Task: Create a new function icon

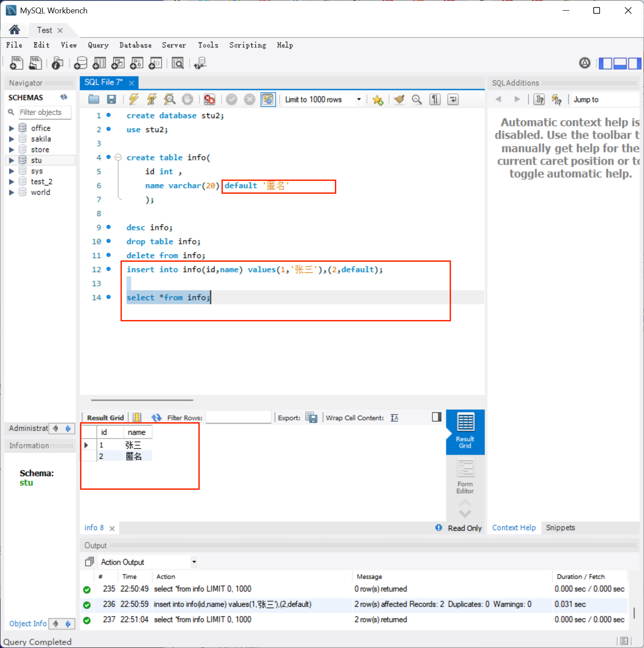Action: click(155, 63)
